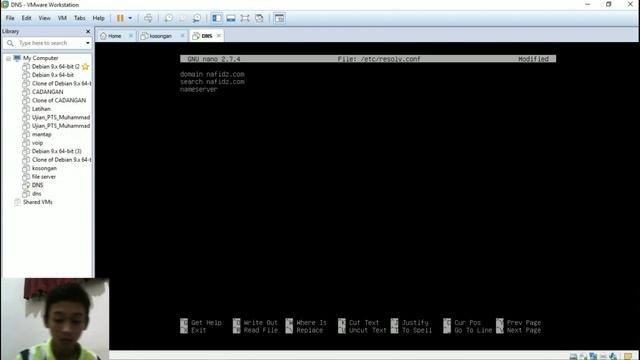The width and height of the screenshot is (640, 360).
Task: Select first Clone of Debian 9.x VM
Action: click(61, 83)
